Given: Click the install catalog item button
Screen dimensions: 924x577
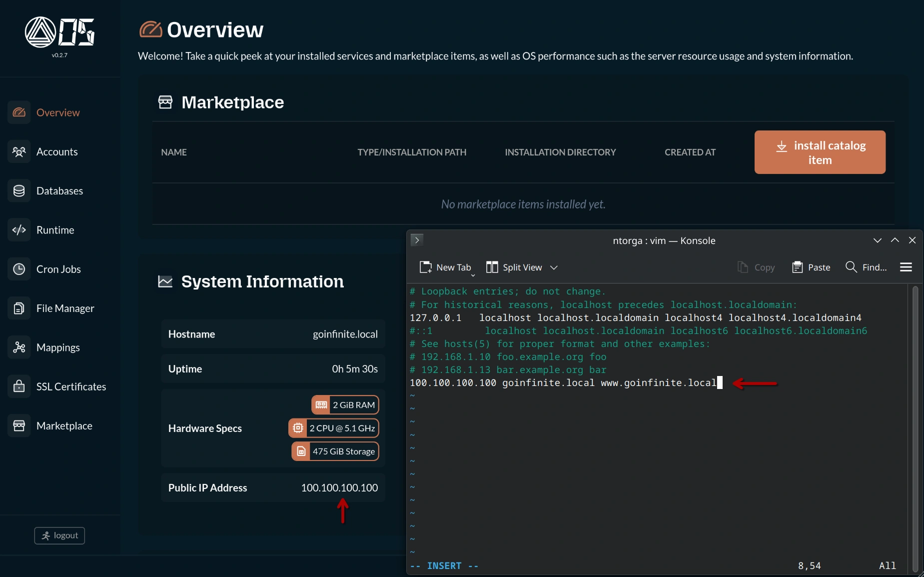Looking at the screenshot, I should pyautogui.click(x=819, y=152).
